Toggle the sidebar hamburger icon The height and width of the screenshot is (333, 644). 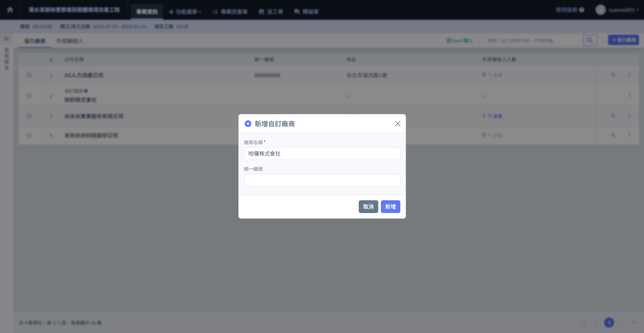point(6,39)
